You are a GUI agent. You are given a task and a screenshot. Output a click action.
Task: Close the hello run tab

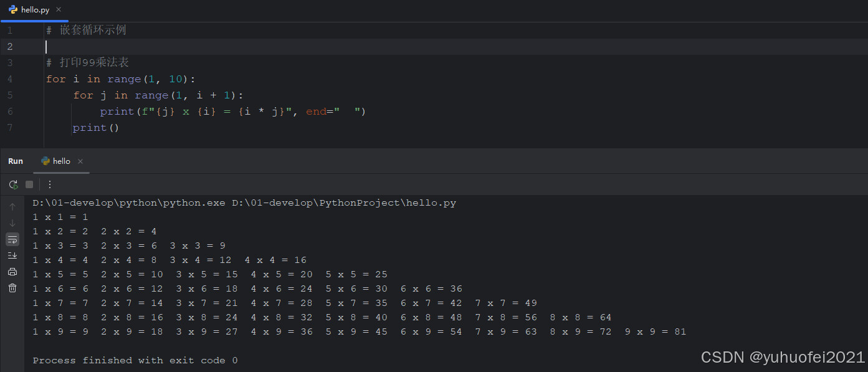pyautogui.click(x=80, y=161)
